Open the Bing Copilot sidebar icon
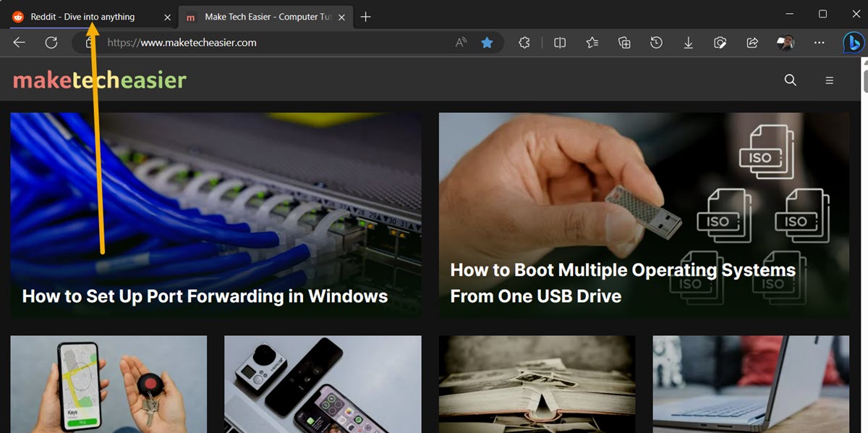This screenshot has height=433, width=868. pos(854,43)
